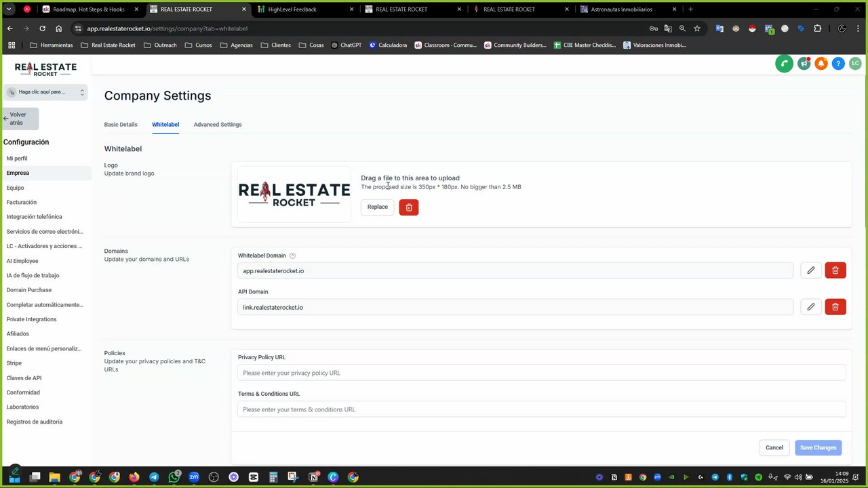Click the browser reload icon

pos(42,28)
